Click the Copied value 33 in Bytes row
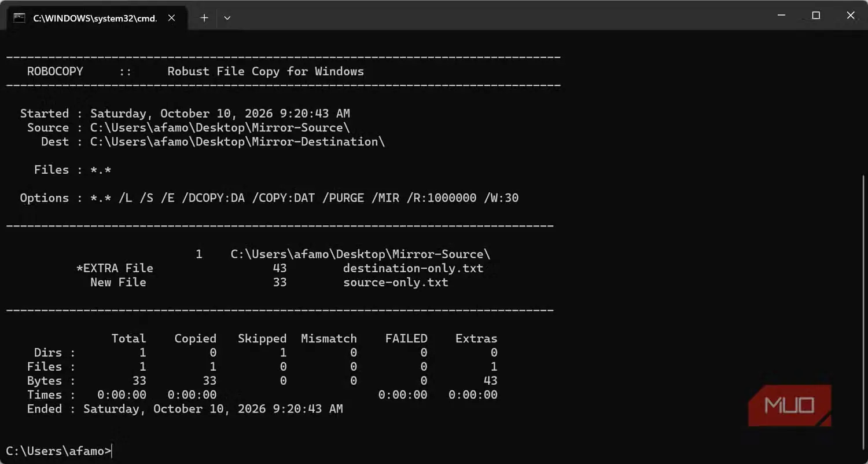 click(209, 381)
